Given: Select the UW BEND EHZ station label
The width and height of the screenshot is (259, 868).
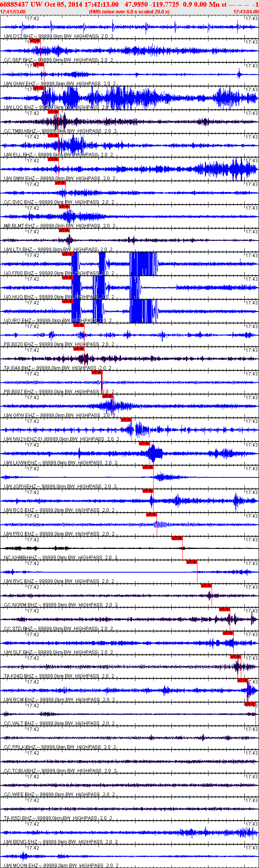Looking at the screenshot, I should 21,842.
